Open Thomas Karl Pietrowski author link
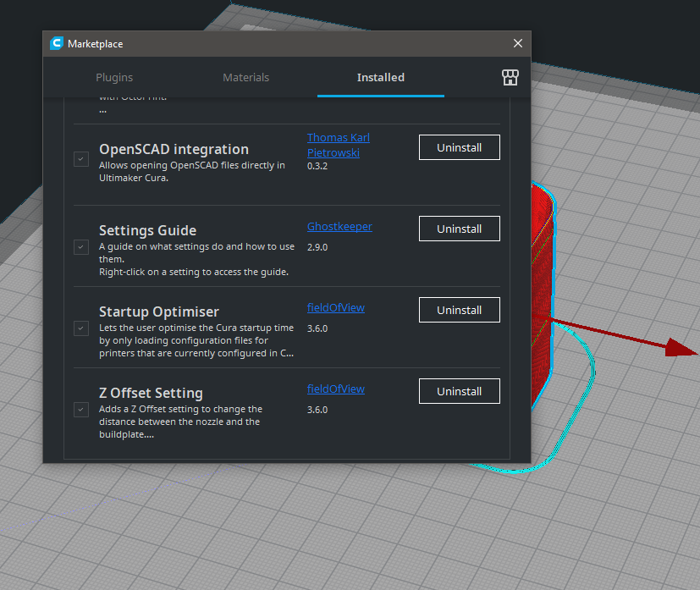700x590 pixels. [339, 145]
